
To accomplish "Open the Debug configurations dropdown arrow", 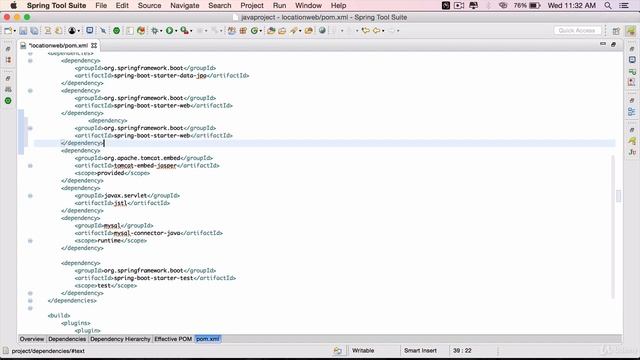I will pyautogui.click(x=161, y=31).
